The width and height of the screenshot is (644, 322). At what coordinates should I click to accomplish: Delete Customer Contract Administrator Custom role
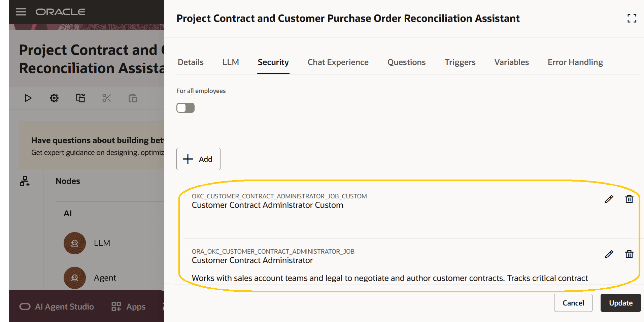tap(629, 199)
